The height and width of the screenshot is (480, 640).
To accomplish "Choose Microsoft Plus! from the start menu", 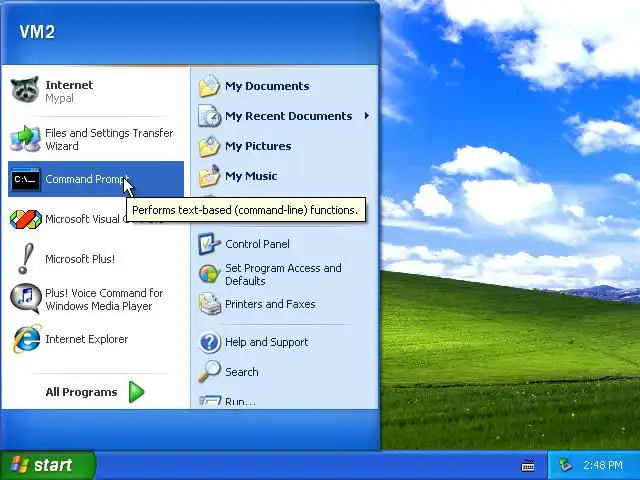I will pyautogui.click(x=96, y=259).
